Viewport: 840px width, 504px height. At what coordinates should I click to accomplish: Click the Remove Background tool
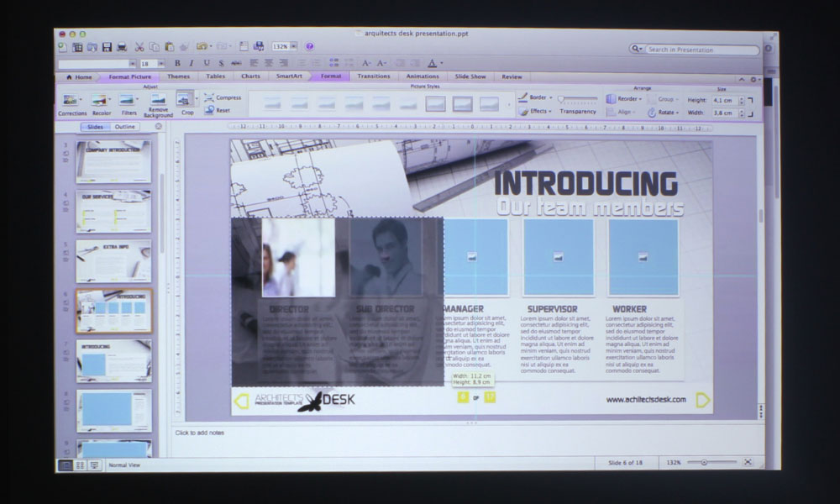158,103
